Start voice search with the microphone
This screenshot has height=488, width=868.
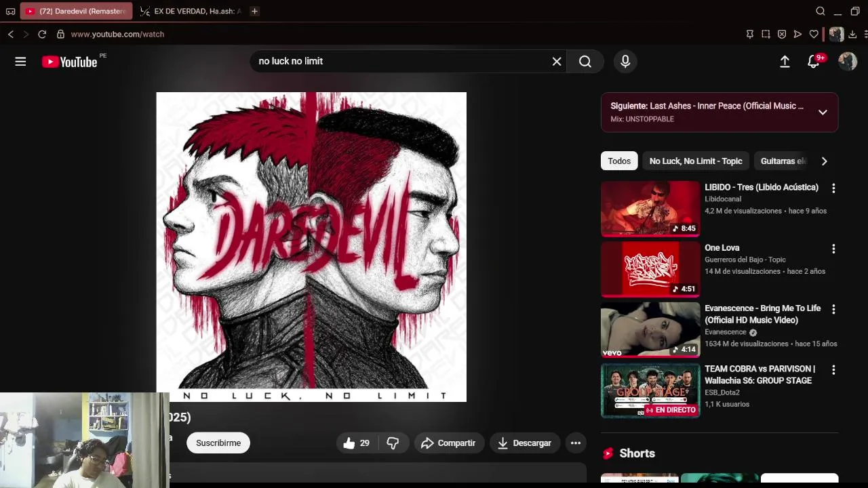click(625, 62)
